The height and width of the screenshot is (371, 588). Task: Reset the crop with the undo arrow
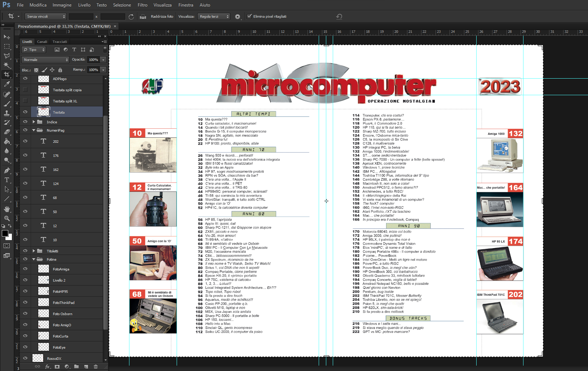coord(339,17)
